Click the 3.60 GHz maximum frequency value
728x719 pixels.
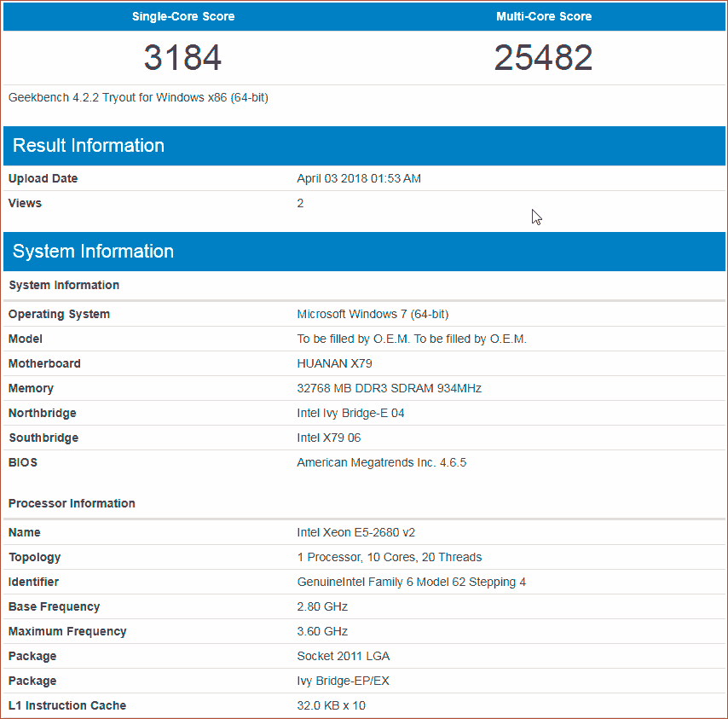(322, 631)
